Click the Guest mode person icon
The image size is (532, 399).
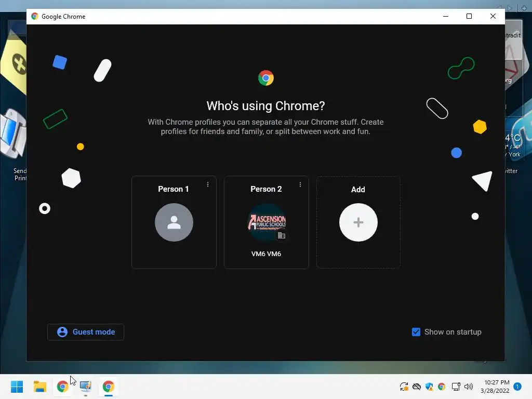pyautogui.click(x=62, y=332)
